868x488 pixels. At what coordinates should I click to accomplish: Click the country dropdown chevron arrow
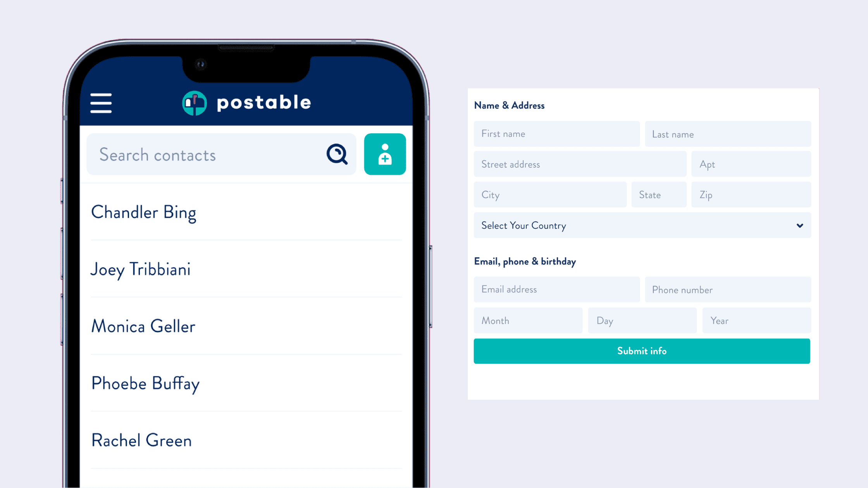(x=800, y=226)
